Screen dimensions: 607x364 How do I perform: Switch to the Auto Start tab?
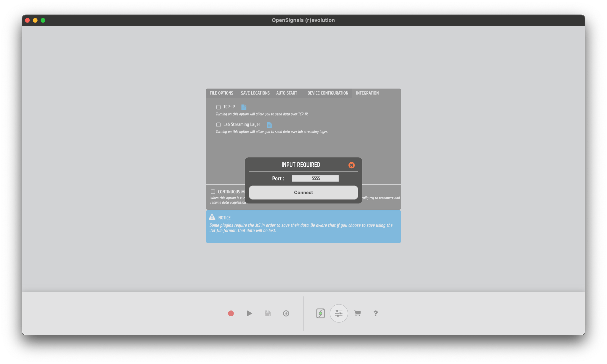(x=286, y=93)
